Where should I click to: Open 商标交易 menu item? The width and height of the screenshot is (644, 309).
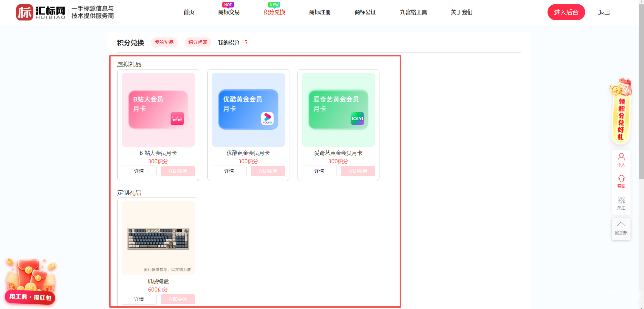229,12
